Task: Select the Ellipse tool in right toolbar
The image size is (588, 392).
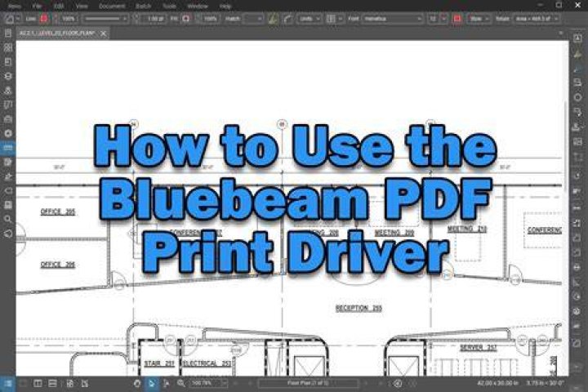Action: click(577, 97)
